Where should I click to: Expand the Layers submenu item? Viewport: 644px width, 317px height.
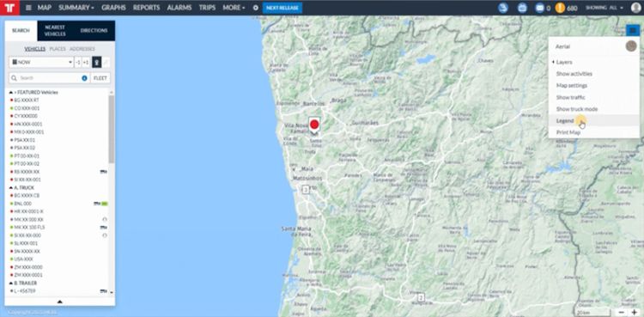tap(564, 62)
